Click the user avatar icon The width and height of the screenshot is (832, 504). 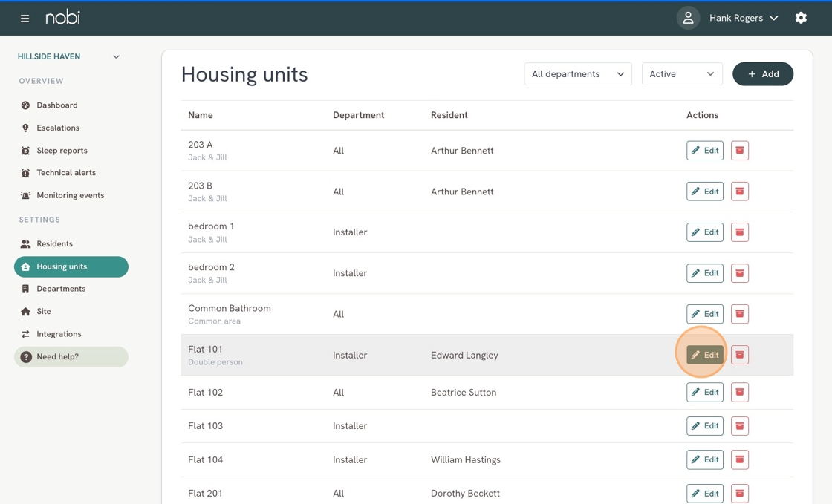[688, 18]
